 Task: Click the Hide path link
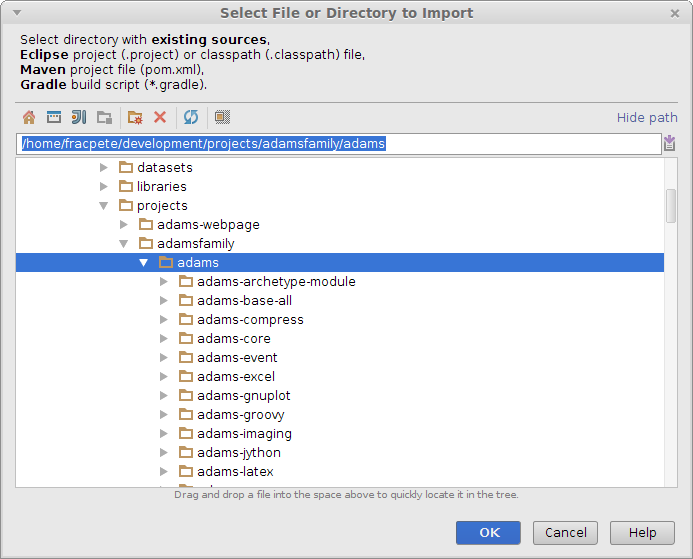(x=647, y=118)
